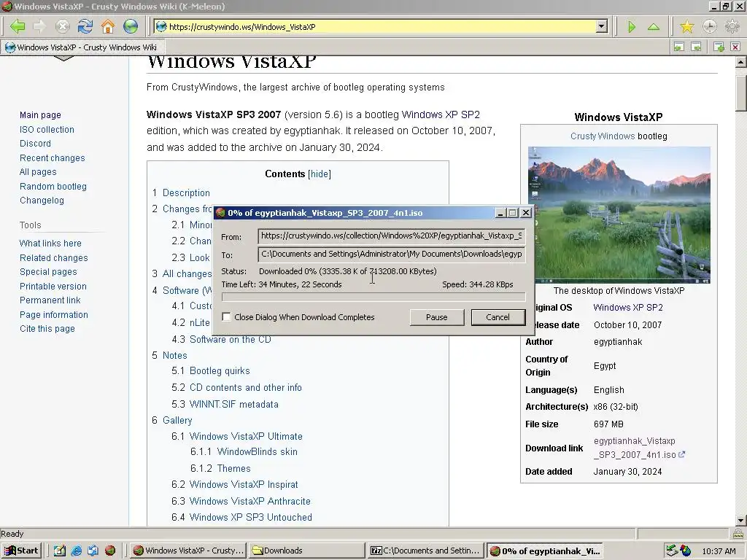The image size is (747, 560).
Task: Jump to 5.3 WINNT.SIF metadata section
Action: [x=234, y=404]
